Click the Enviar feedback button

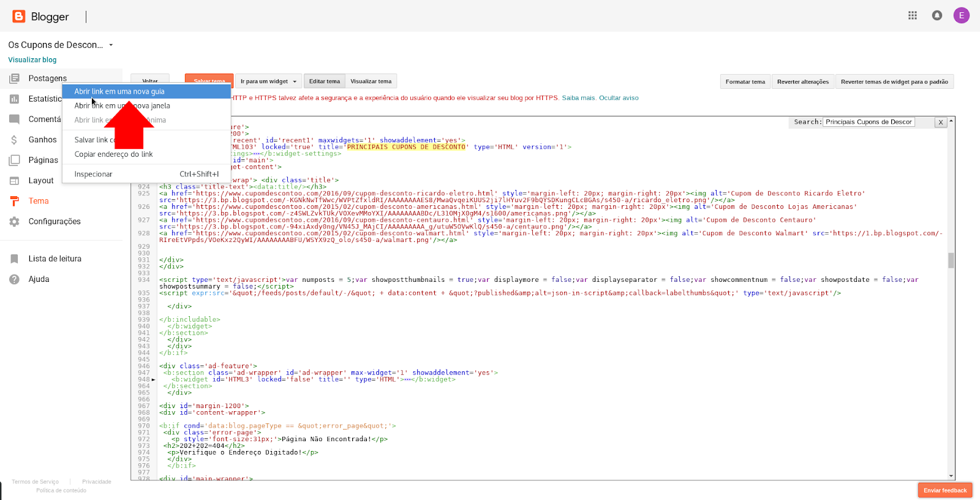pyautogui.click(x=945, y=490)
